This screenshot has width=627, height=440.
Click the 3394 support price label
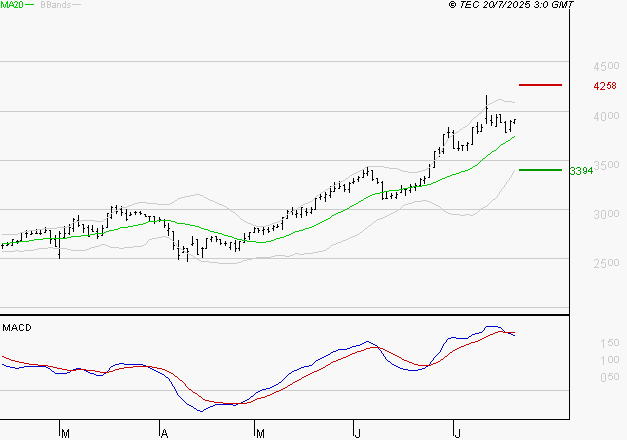[581, 171]
